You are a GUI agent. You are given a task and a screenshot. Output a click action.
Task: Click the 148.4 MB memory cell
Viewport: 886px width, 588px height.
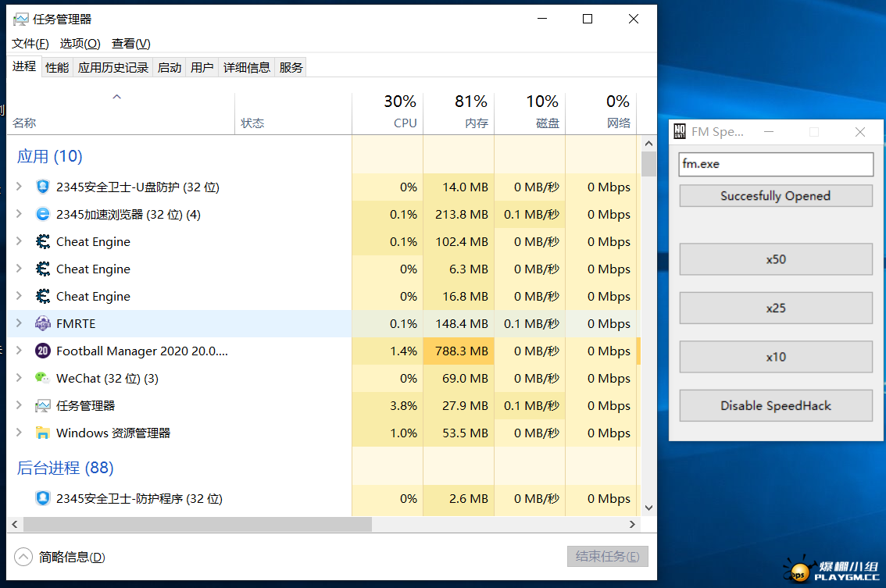point(459,323)
